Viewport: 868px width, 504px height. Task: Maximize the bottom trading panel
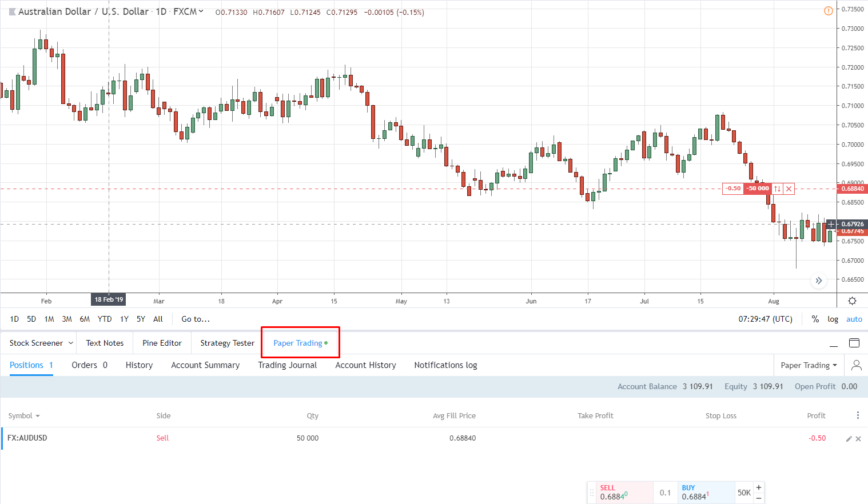click(x=854, y=343)
